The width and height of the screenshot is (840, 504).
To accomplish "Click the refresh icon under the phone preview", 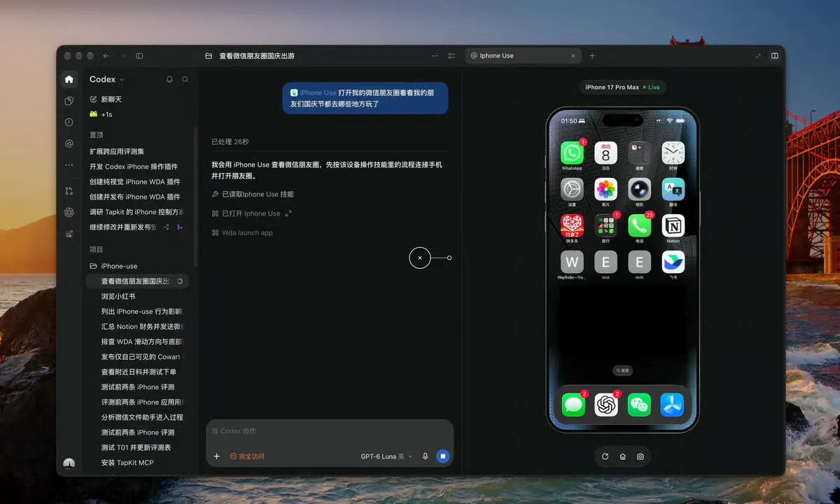I will coord(605,457).
